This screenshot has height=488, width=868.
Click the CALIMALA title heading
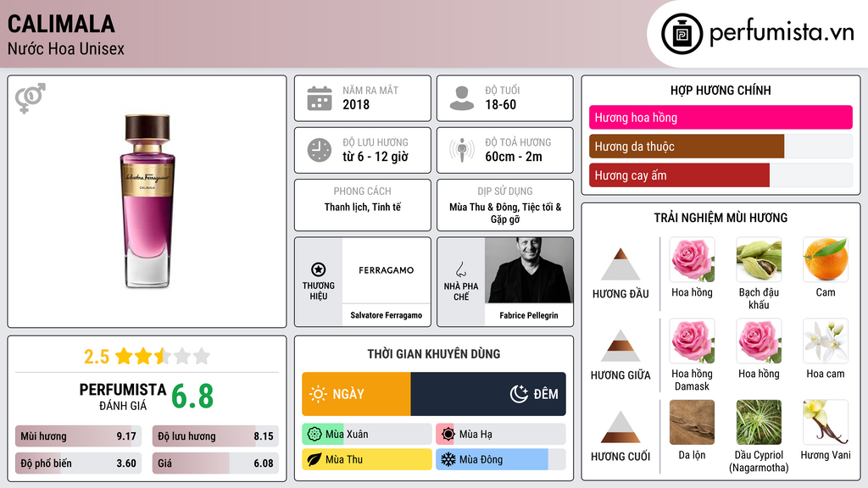(x=61, y=25)
